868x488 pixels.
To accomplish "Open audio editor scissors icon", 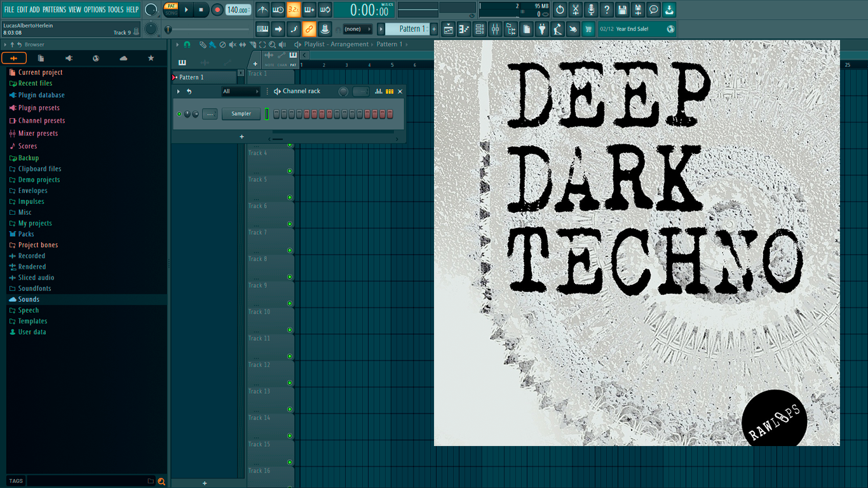I will (x=576, y=10).
